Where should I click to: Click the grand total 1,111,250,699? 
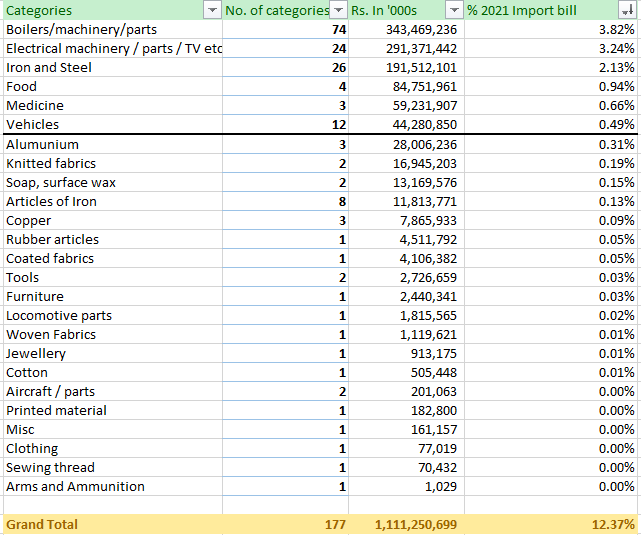point(406,524)
